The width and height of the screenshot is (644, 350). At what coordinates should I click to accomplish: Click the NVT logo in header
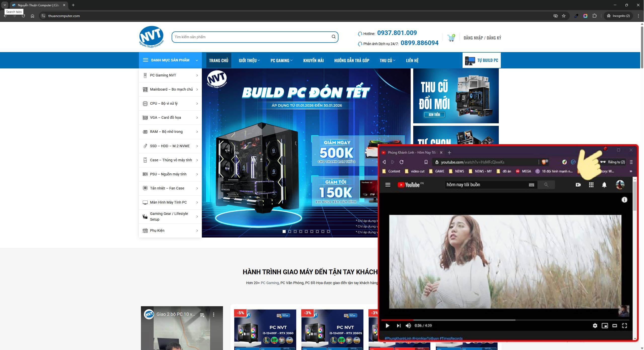pos(151,37)
